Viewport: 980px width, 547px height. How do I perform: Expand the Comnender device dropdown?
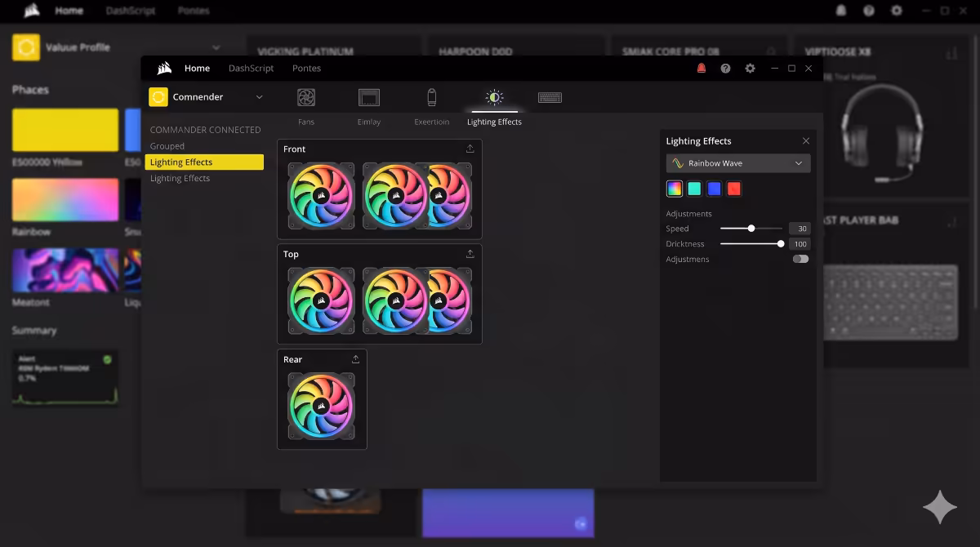click(260, 97)
